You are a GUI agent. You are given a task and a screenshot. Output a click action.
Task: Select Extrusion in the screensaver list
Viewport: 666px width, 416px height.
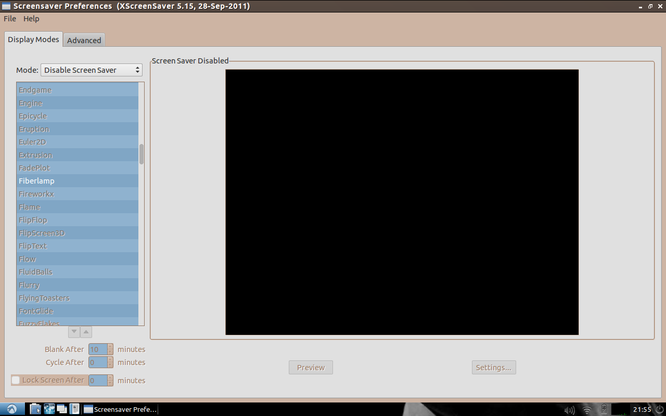coord(77,155)
